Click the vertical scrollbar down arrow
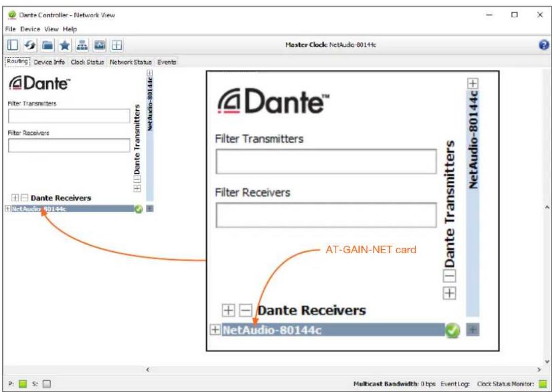The image size is (552, 392). pyautogui.click(x=547, y=362)
